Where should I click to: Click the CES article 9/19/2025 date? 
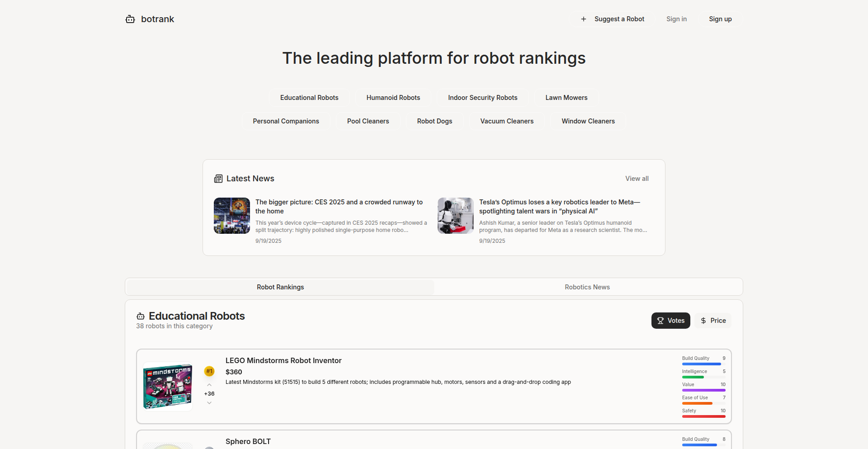pos(269,241)
